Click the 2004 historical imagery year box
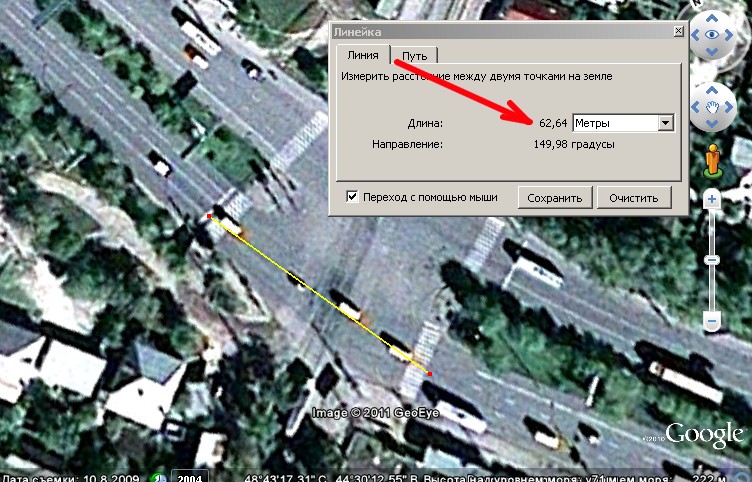This screenshot has height=482, width=752. (190, 478)
